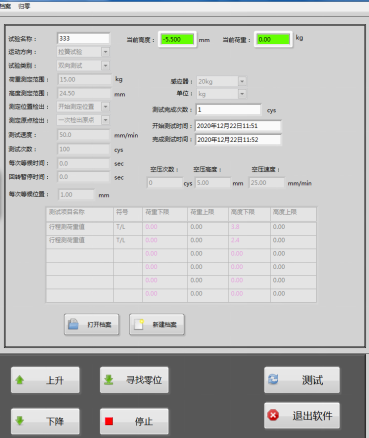Click the new document icon on 新建档案
Viewport: 369px width, 438px height.
click(x=139, y=324)
